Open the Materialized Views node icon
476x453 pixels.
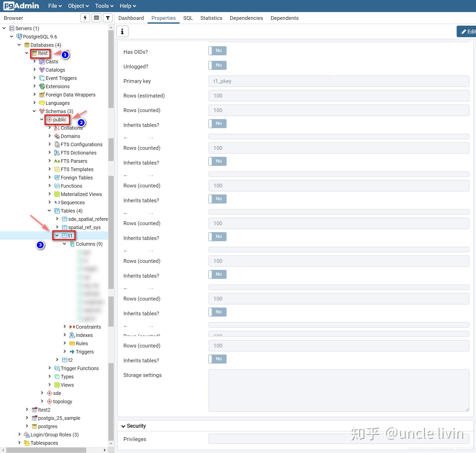[x=57, y=194]
